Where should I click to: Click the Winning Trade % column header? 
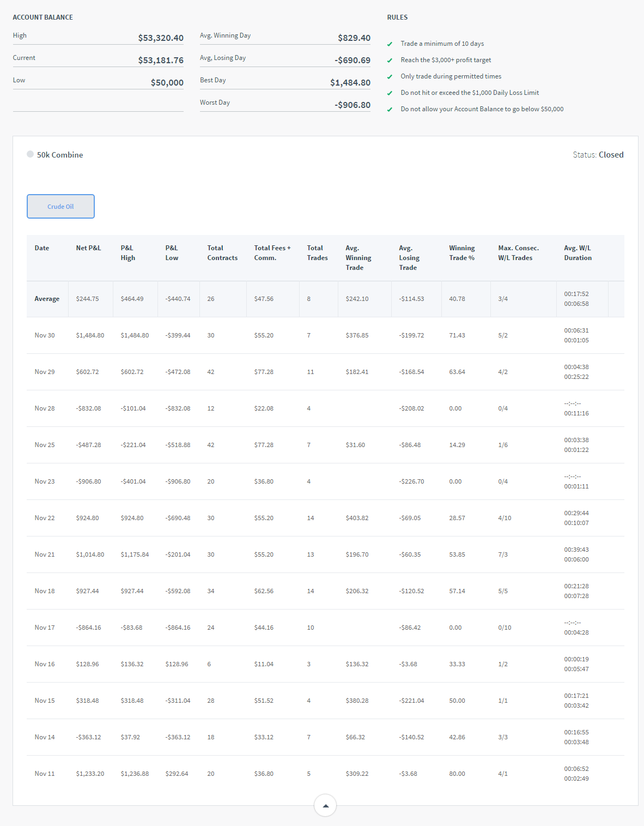click(462, 253)
